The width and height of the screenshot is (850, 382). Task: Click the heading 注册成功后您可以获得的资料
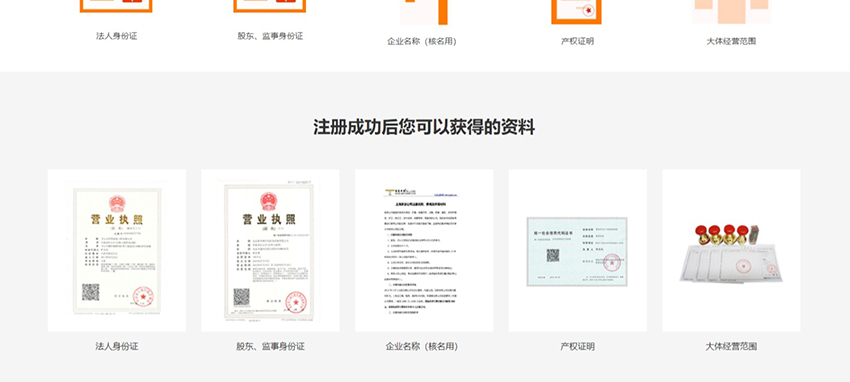(x=424, y=127)
